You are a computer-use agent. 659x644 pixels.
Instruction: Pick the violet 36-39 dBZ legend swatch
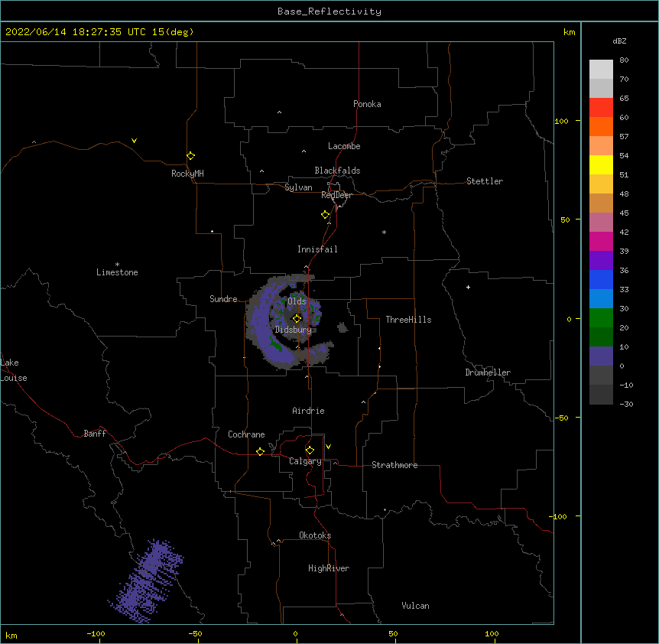point(601,261)
